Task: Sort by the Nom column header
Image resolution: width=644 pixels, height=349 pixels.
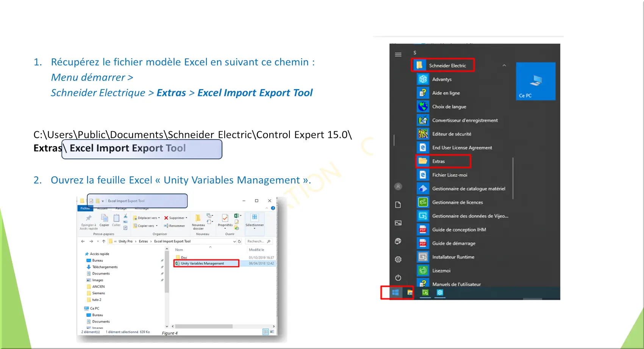Action: click(x=179, y=250)
